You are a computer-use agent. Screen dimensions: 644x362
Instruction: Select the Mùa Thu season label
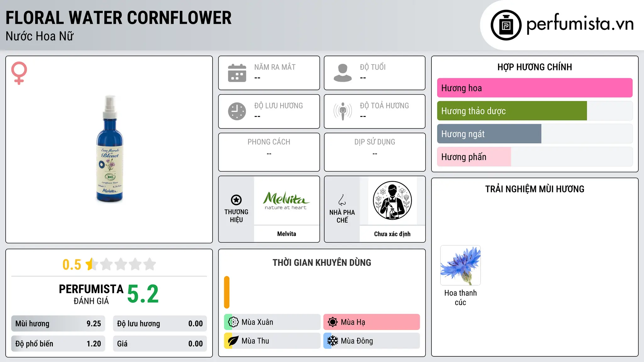255,341
